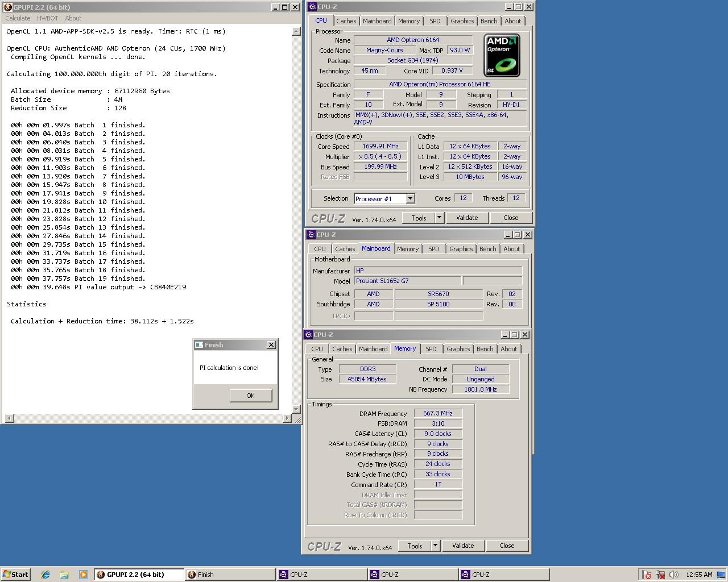Open Windows Explorer from the quick launch
Screen dimensions: 728x582
[x=64, y=575]
